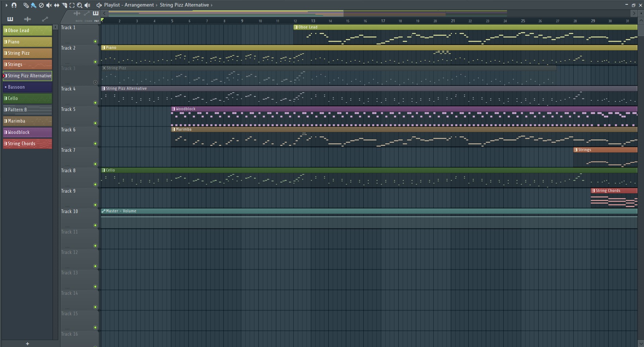The width and height of the screenshot is (644, 347).
Task: Click the Arrangement title text
Action: [x=139, y=5]
